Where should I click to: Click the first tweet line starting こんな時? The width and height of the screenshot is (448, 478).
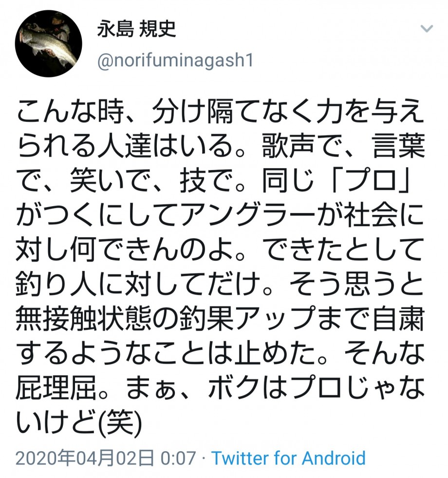(220, 112)
